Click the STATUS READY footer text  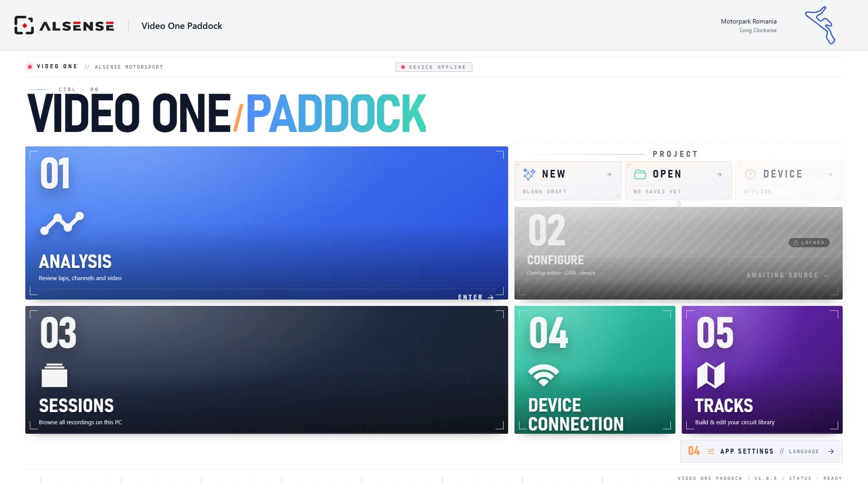[815, 478]
